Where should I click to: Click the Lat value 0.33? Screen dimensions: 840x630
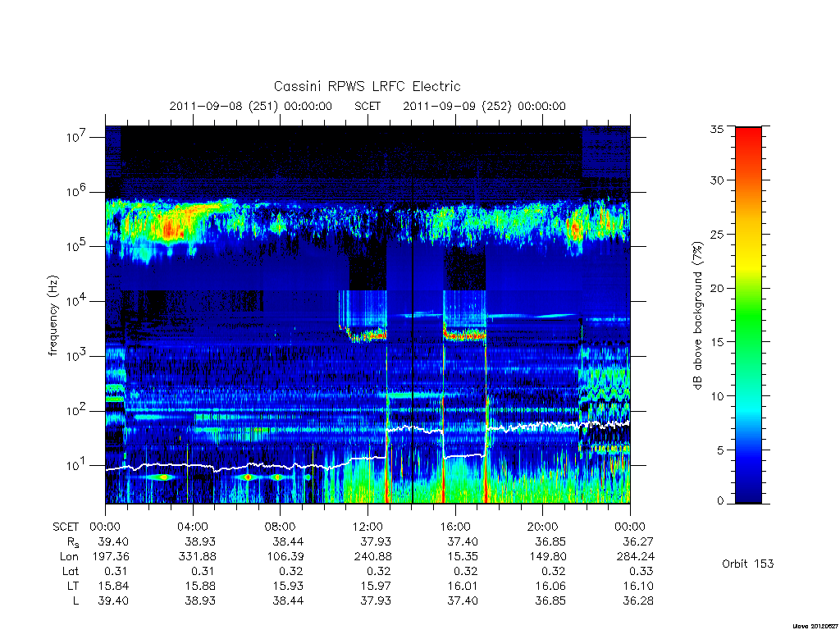(x=641, y=571)
